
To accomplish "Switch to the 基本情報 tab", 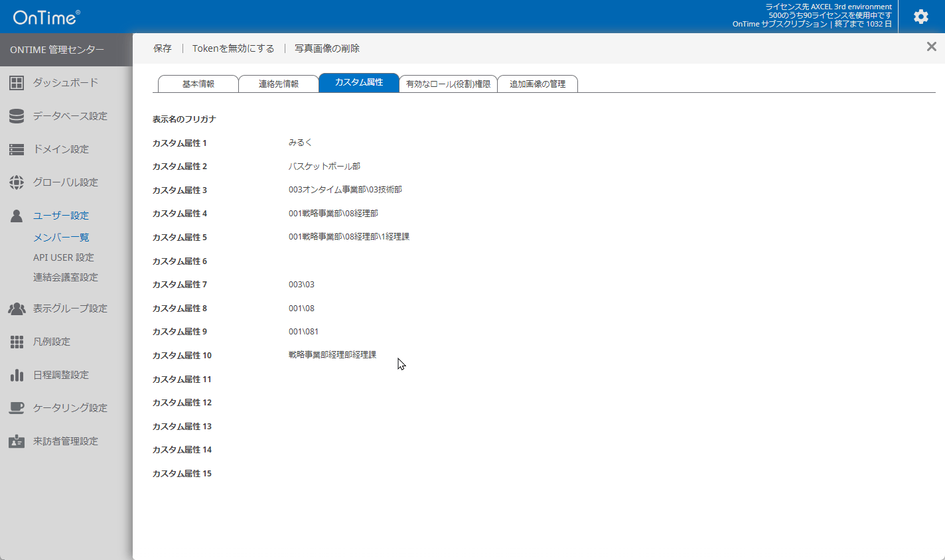I will (198, 84).
